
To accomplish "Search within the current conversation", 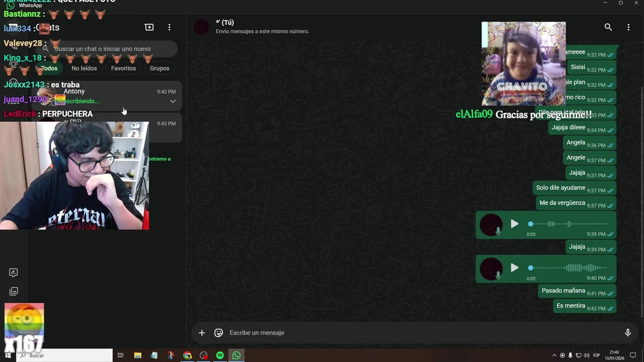I will (x=608, y=27).
